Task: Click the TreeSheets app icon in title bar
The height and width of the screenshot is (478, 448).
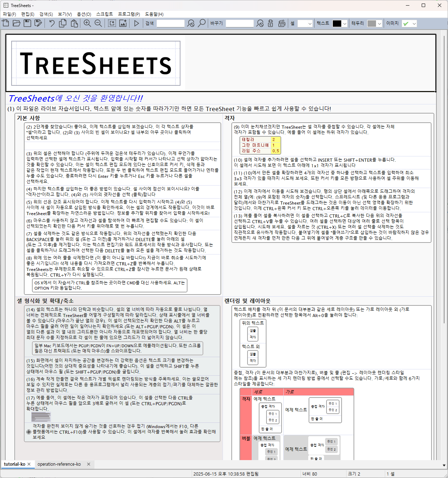Action: (x=6, y=5)
